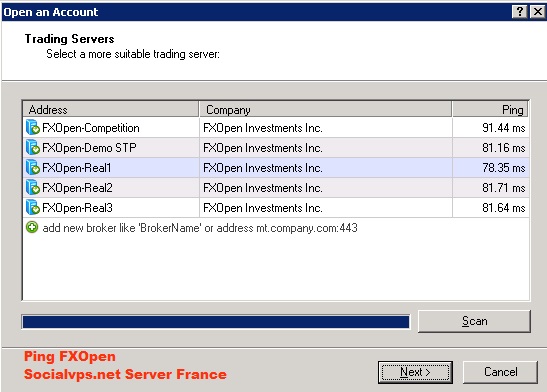The width and height of the screenshot is (547, 392).
Task: Click the FXOpen-Real1 server icon
Action: (33, 167)
